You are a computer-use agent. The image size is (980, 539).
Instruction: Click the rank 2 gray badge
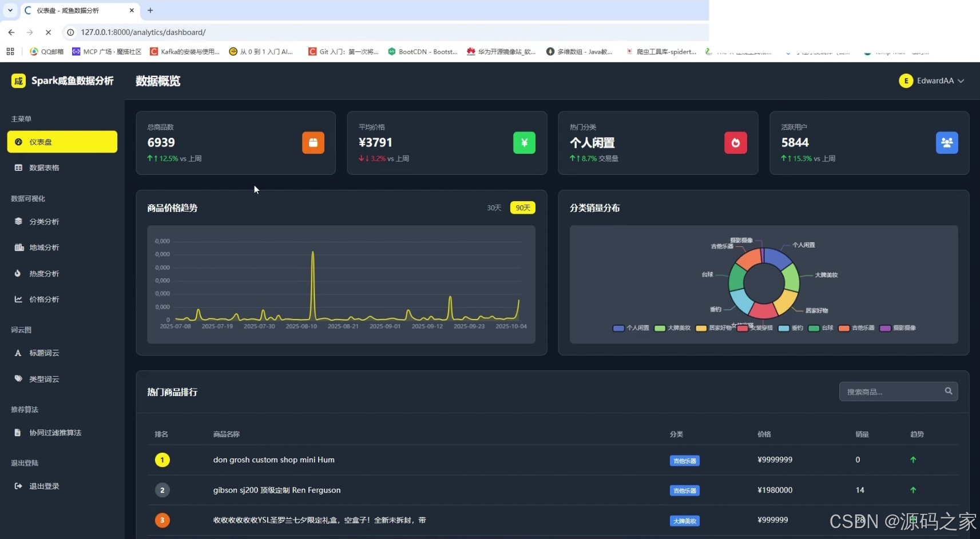pos(162,490)
